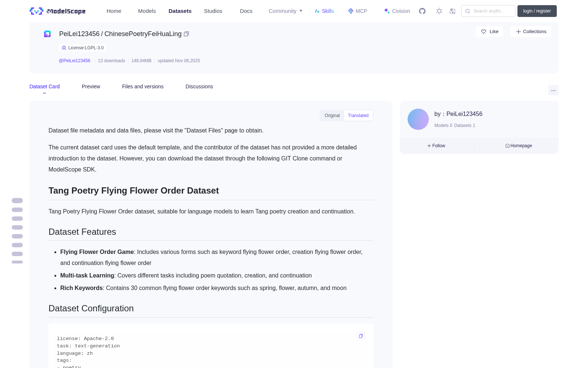Switch to the Translated card text
This screenshot has height=368, width=588.
tap(358, 116)
